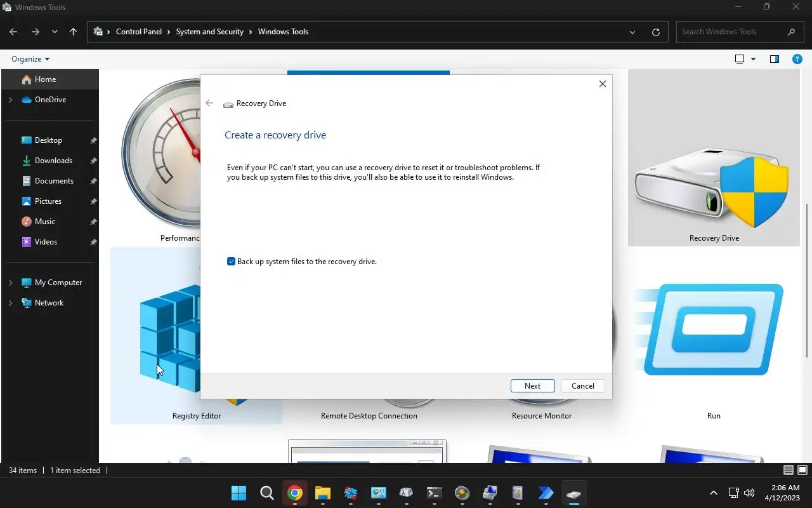The image size is (812, 508).
Task: Navigate back in Explorer window
Action: pos(13,32)
